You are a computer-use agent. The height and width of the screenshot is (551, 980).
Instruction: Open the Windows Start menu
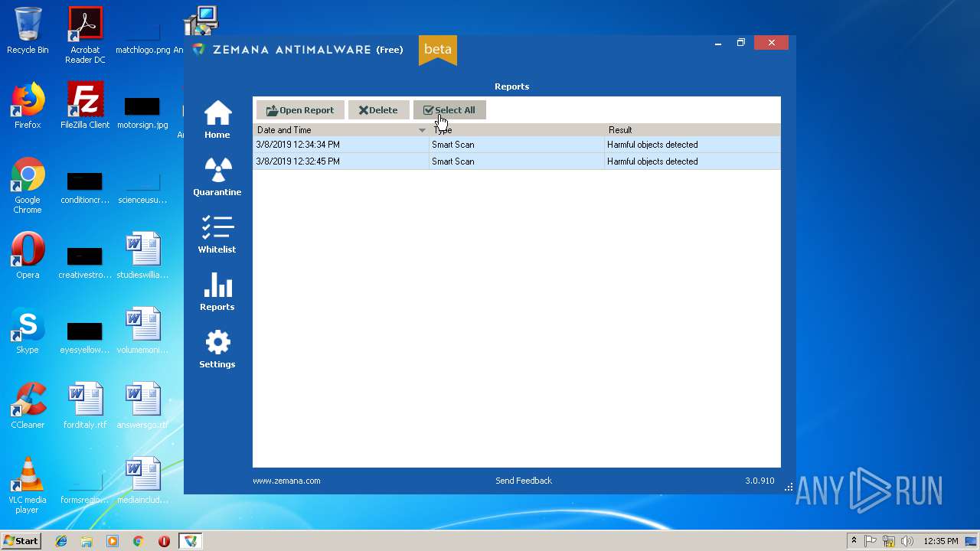point(21,541)
